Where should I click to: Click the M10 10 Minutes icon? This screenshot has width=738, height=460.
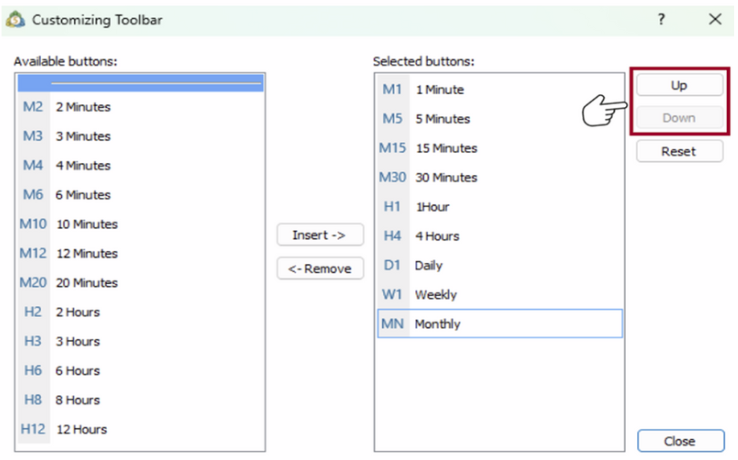pyautogui.click(x=33, y=224)
